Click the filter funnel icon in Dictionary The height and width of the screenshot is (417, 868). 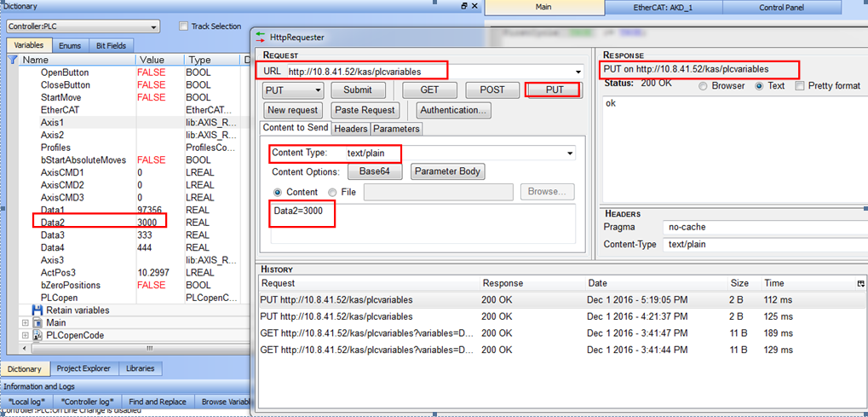click(x=13, y=60)
